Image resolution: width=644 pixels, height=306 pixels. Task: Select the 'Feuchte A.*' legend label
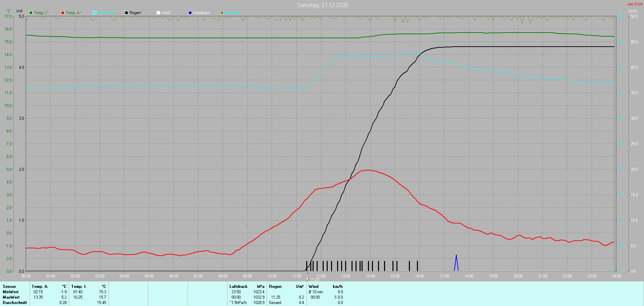pos(107,13)
